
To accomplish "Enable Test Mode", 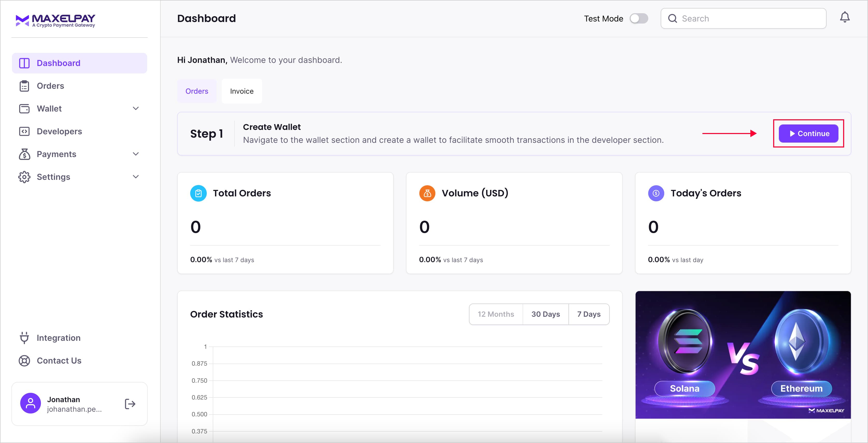I will (639, 19).
